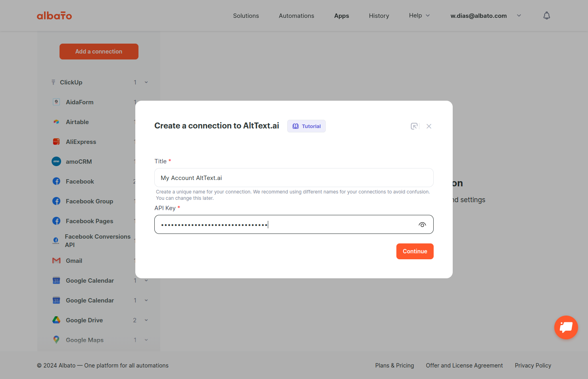Open the notifications bell icon
The image size is (588, 379).
547,15
